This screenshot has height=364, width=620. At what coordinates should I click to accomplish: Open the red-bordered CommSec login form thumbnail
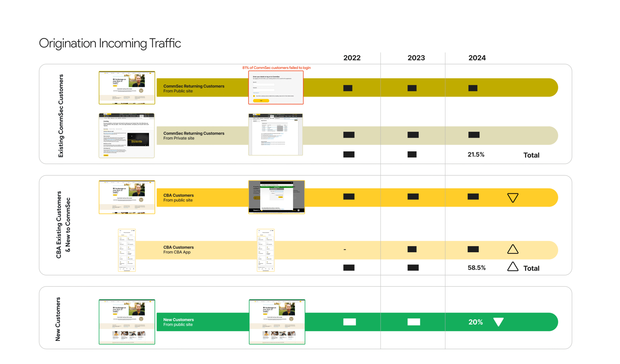tap(276, 88)
